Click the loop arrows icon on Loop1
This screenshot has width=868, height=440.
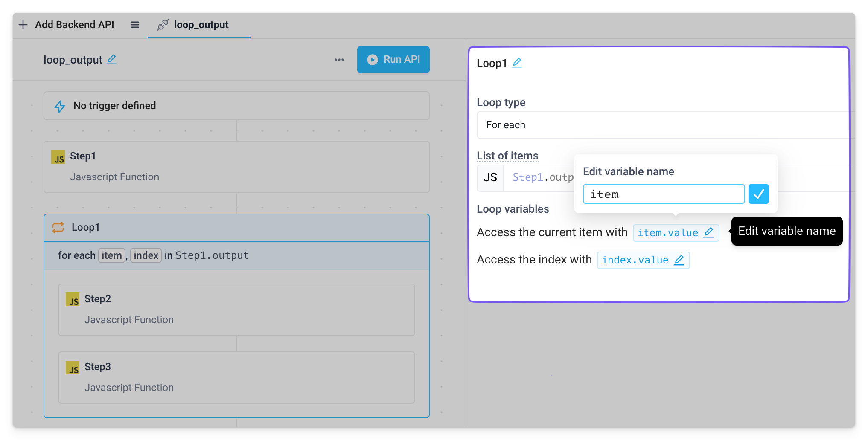[x=58, y=228]
